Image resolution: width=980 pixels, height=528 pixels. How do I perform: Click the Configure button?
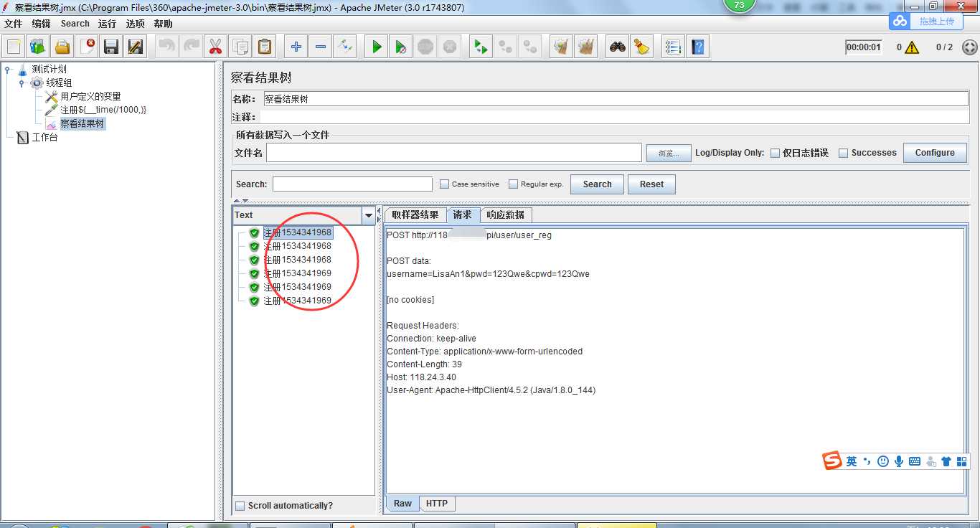tap(935, 153)
